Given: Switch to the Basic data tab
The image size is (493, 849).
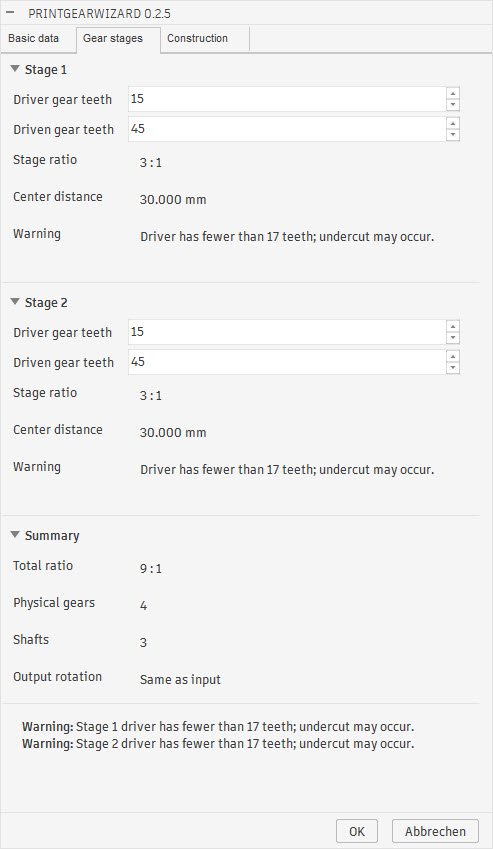Looking at the screenshot, I should (34, 38).
